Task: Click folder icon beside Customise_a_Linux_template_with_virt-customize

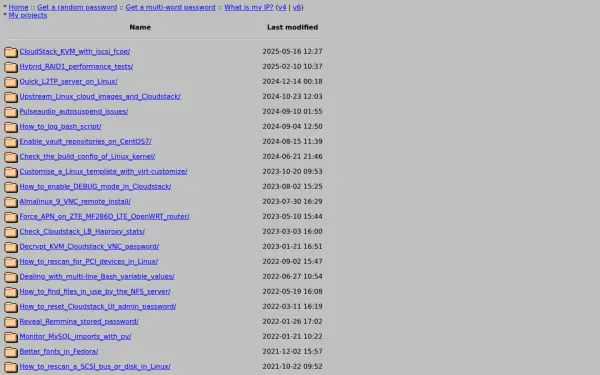Action: 11,172
